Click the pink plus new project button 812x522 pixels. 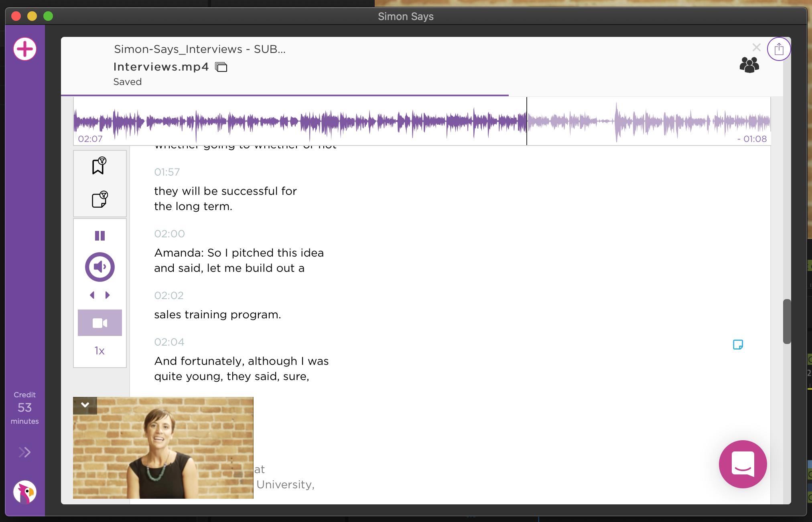point(25,49)
